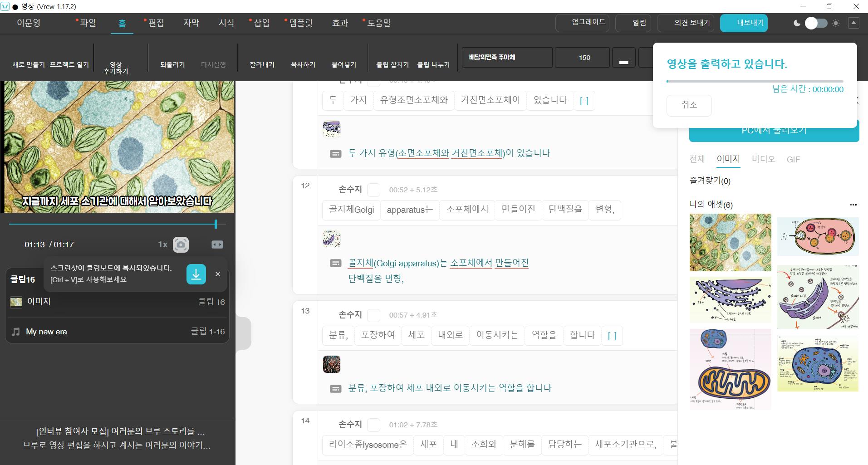This screenshot has height=465, width=868.
Task: Click 의견 보내기 feedback button
Action: coord(686,23)
